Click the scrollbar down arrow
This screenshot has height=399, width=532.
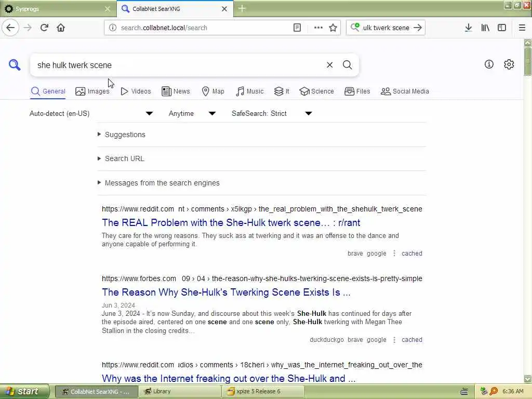pos(527,379)
